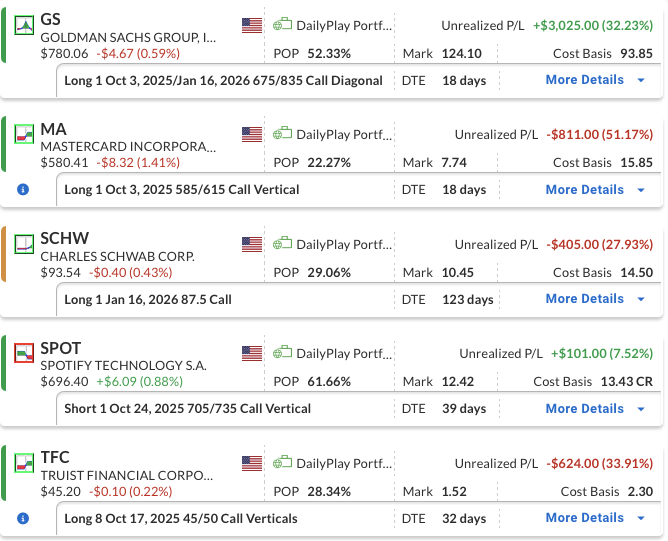This screenshot has height=541, width=668.
Task: Click the DailyPlay portfolio icon for GS
Action: click(282, 25)
